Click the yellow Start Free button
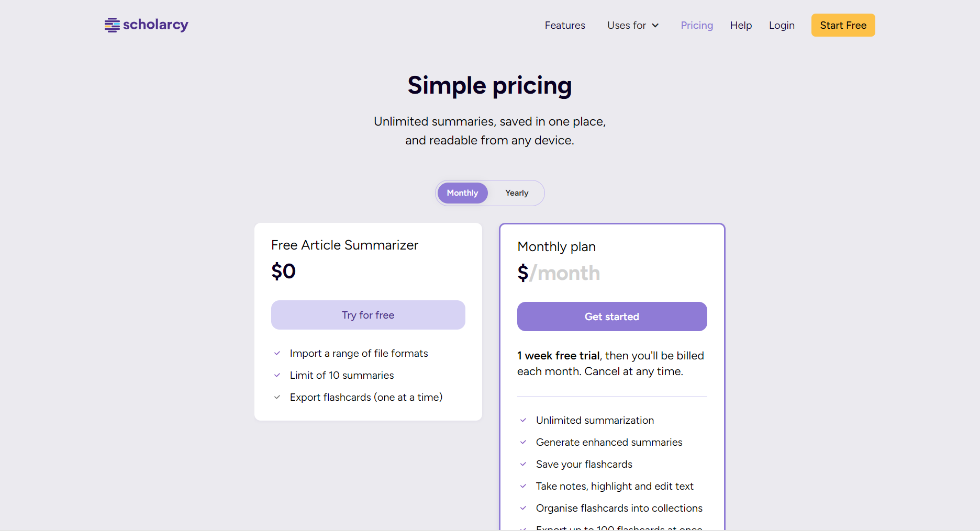This screenshot has height=531, width=980. click(843, 25)
